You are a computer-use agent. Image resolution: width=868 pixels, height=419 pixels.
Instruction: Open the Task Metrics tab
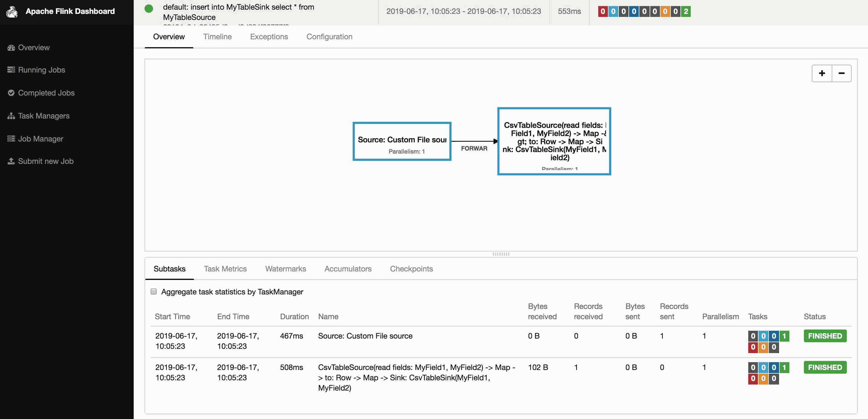[x=225, y=269]
